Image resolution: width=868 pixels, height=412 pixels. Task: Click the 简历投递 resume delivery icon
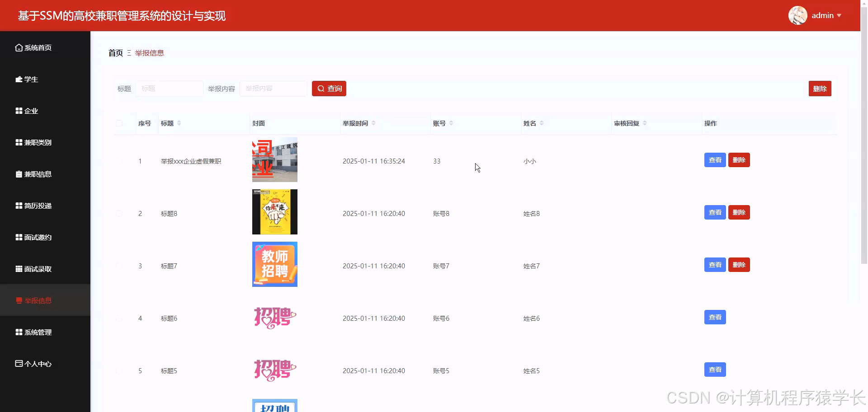19,206
